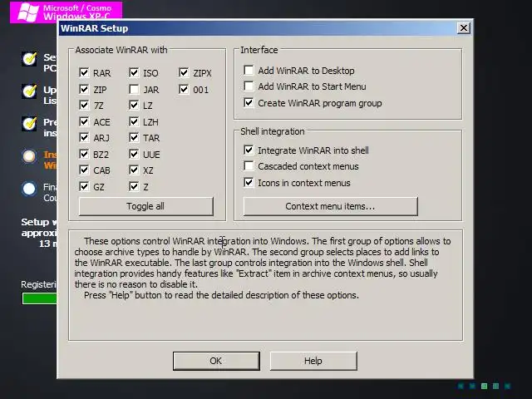Toggle the 7Z association checkbox
The height and width of the screenshot is (399, 532).
[84, 106]
